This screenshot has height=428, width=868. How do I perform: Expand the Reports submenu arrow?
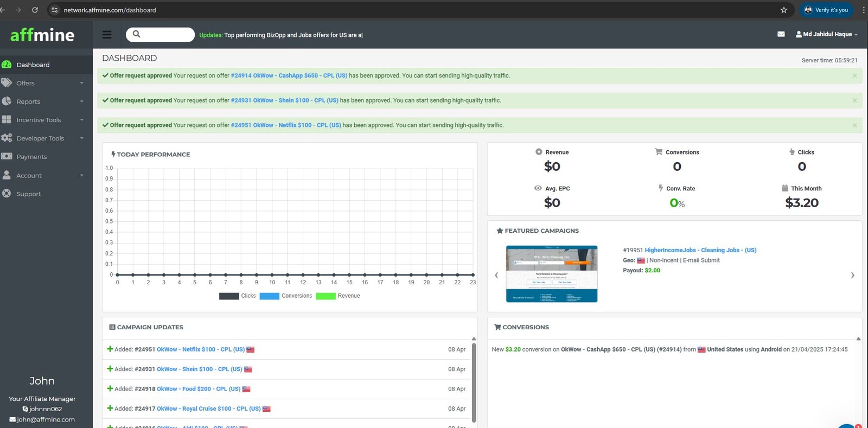[x=82, y=101]
